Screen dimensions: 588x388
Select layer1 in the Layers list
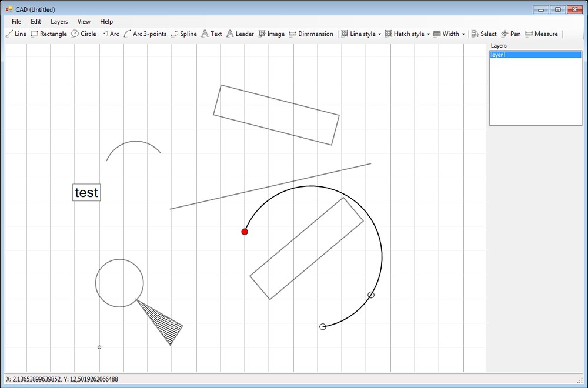pos(536,55)
